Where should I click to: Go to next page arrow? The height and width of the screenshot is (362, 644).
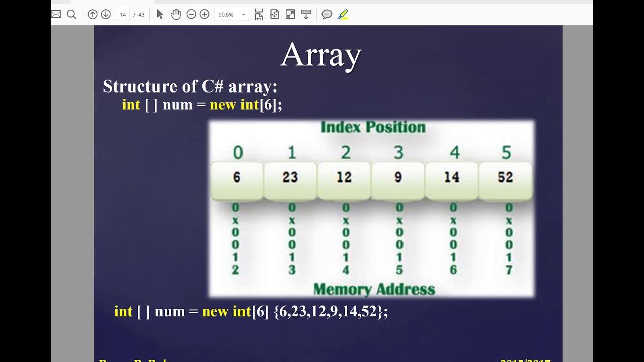point(106,14)
